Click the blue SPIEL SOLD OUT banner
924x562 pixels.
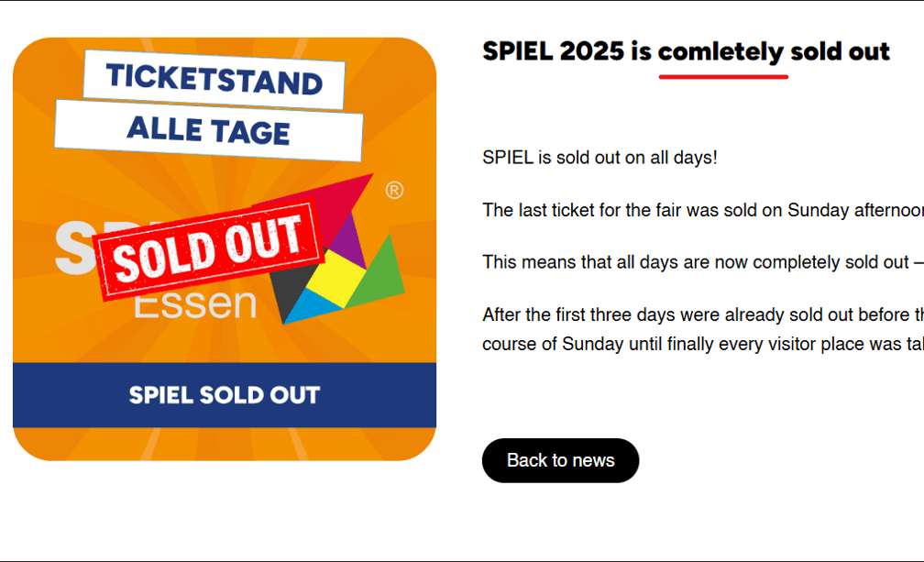pyautogui.click(x=225, y=395)
